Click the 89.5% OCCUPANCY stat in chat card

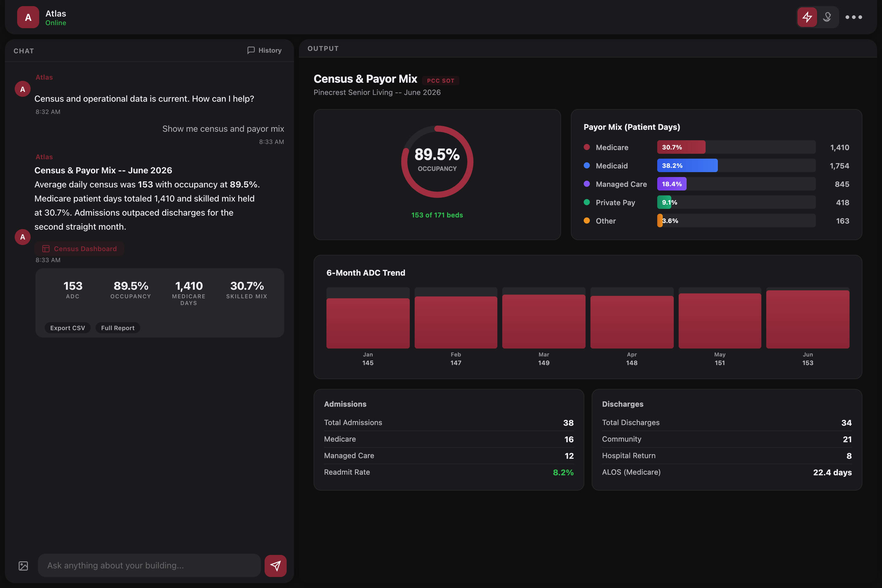(x=131, y=290)
